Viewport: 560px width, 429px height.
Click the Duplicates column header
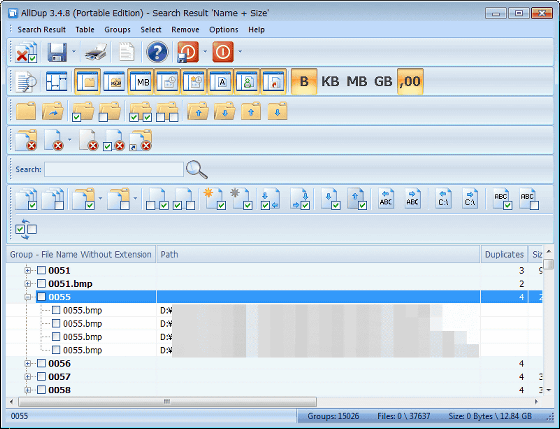pos(504,254)
